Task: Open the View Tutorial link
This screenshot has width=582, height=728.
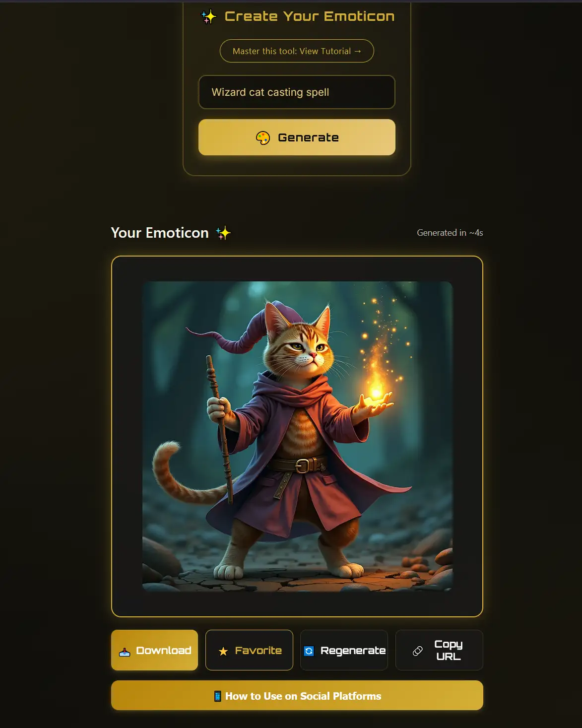Action: click(297, 51)
